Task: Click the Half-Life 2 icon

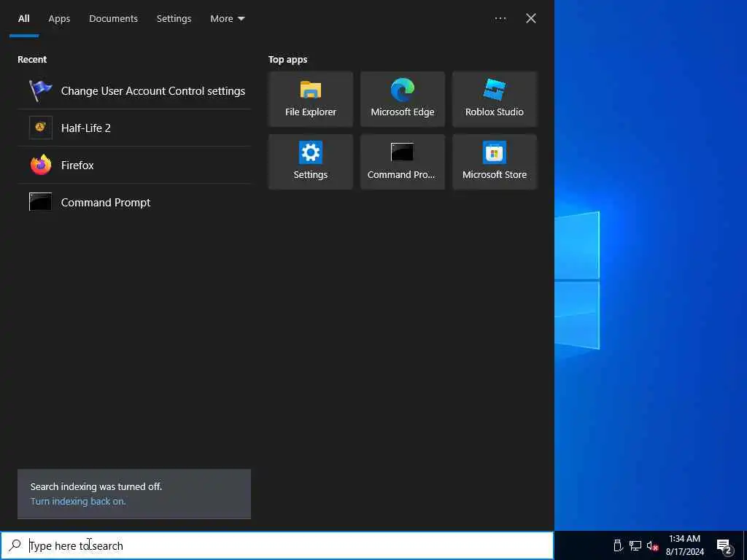Action: [x=41, y=128]
